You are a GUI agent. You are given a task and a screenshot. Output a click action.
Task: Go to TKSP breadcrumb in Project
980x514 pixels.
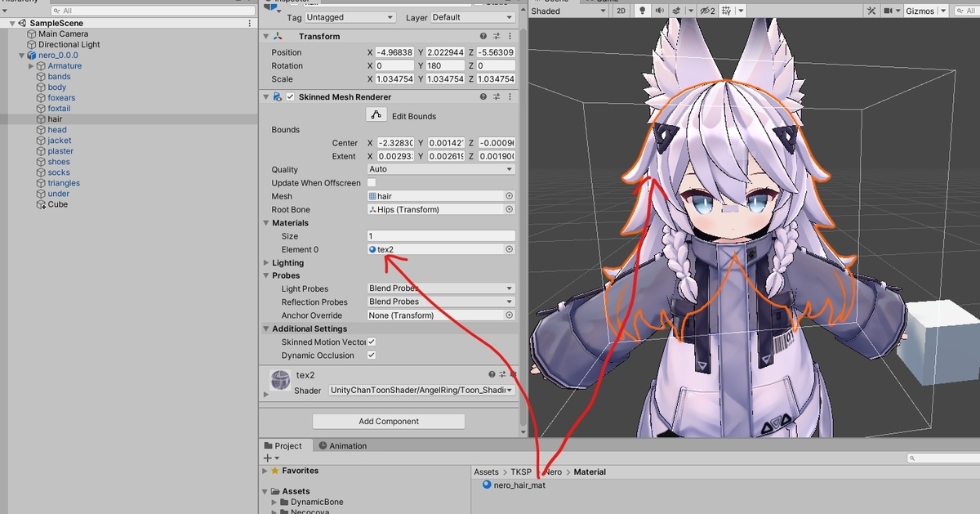click(521, 472)
